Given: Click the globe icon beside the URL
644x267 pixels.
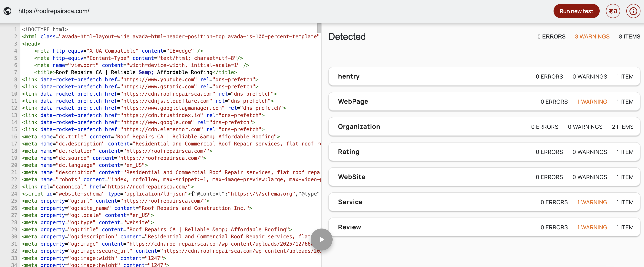Looking at the screenshot, I should click(7, 11).
